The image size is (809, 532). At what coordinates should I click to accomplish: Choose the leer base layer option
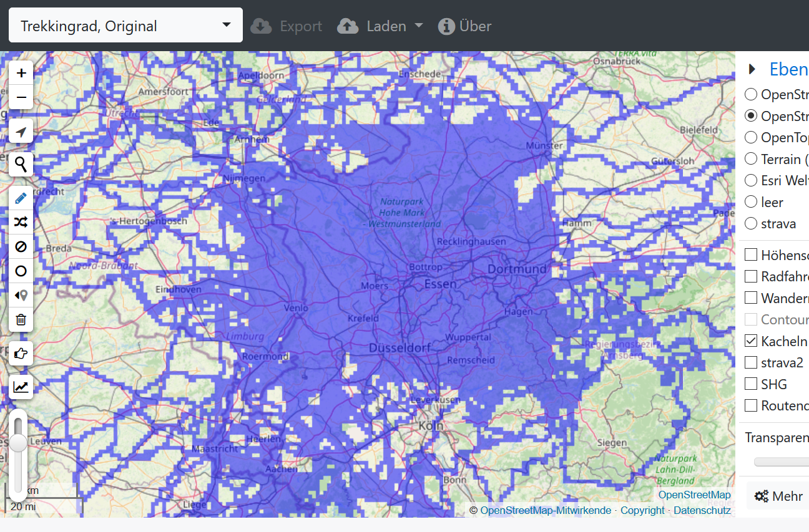coord(751,202)
